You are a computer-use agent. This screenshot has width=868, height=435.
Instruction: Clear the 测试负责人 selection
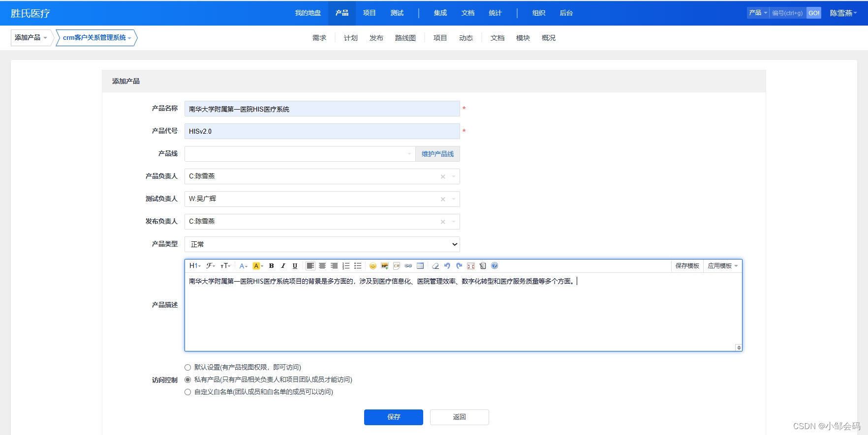pyautogui.click(x=443, y=199)
